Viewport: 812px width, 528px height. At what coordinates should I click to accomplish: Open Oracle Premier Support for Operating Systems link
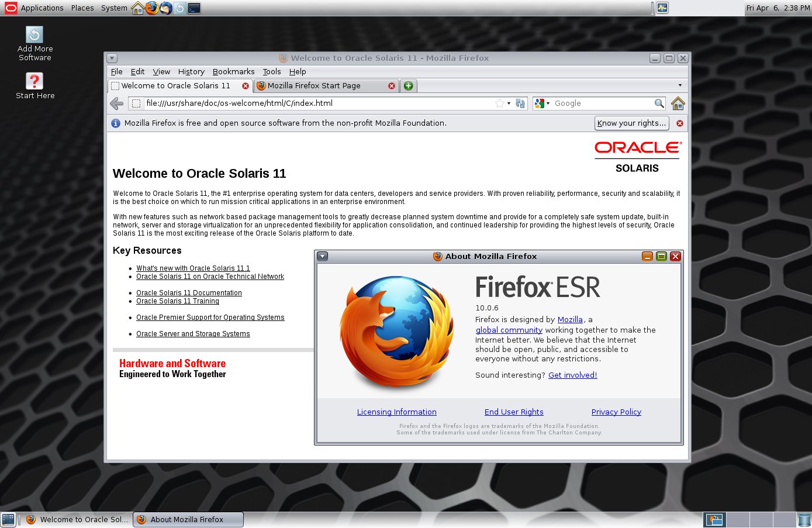[x=210, y=318]
